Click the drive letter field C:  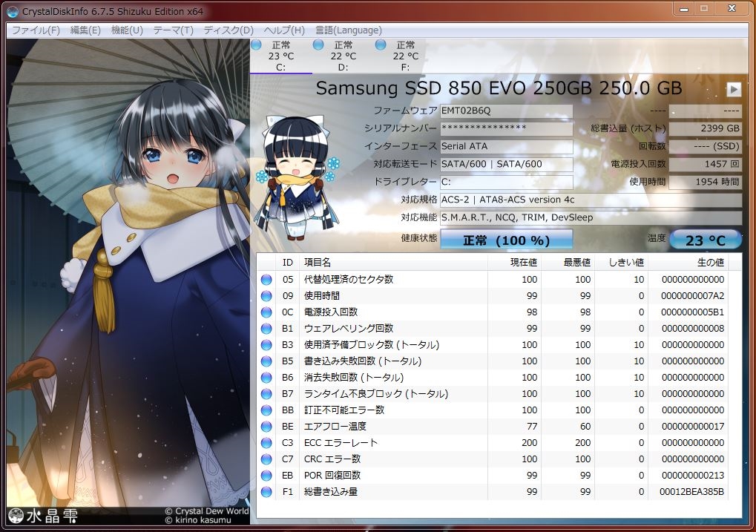(506, 182)
